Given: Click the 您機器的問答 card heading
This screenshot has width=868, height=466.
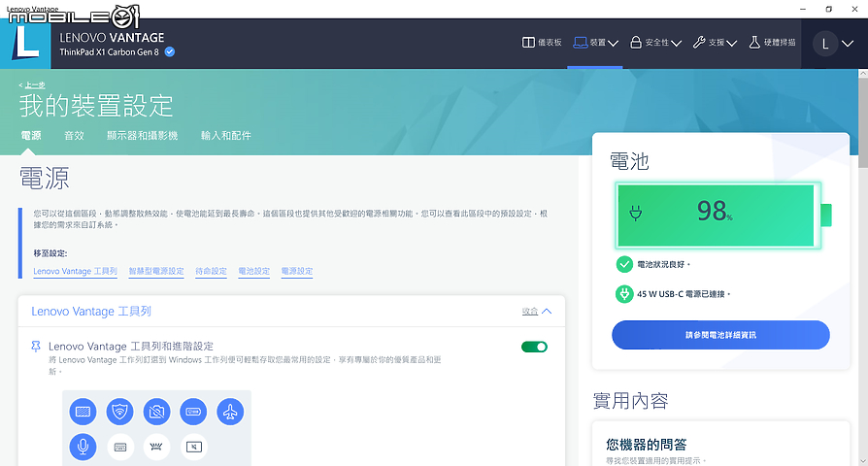Looking at the screenshot, I should [647, 445].
